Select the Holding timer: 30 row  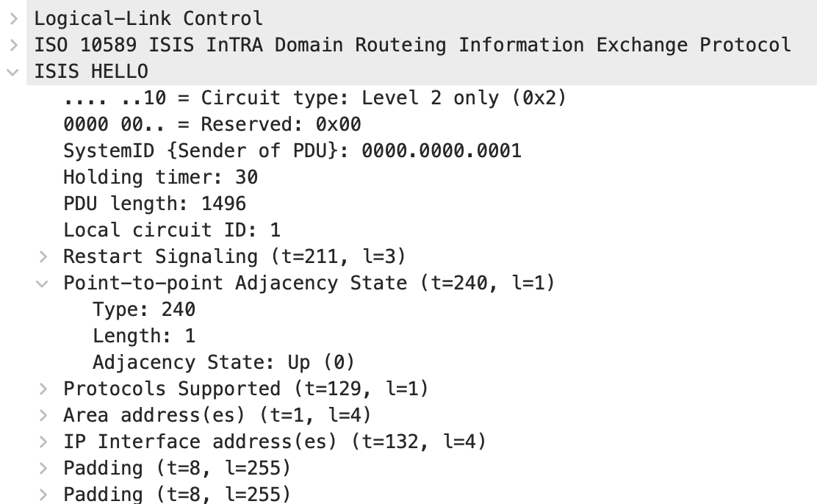coord(160,177)
